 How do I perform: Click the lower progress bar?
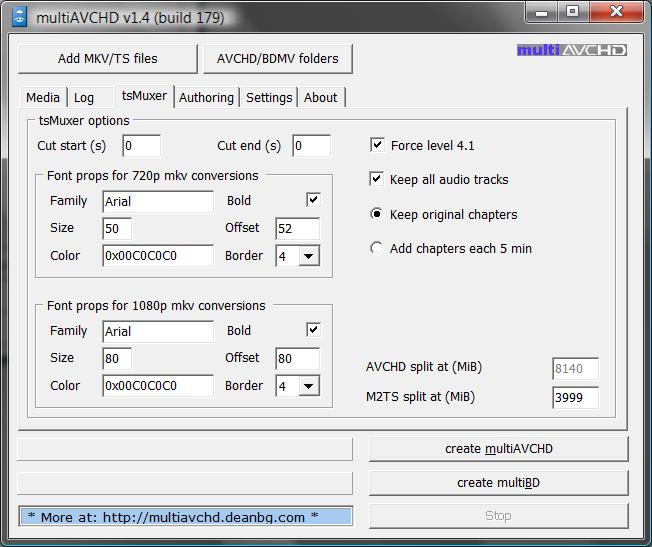[x=185, y=483]
